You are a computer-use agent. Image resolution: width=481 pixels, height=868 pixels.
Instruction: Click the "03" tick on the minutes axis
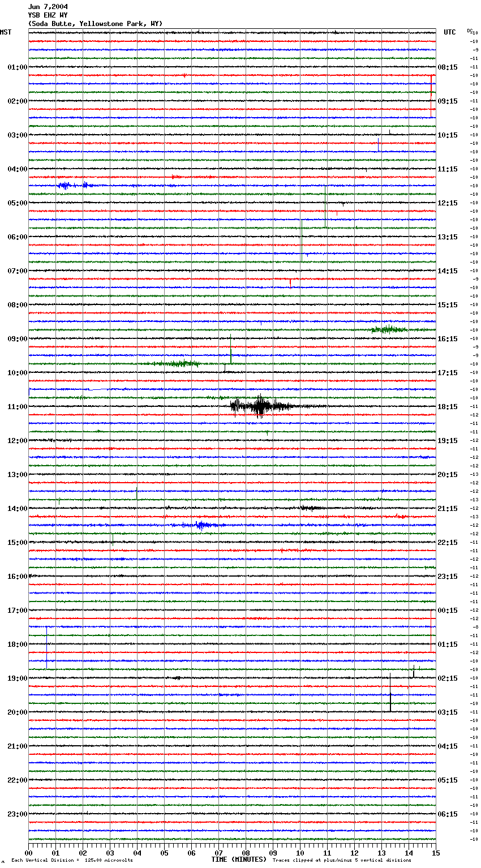pos(110,852)
